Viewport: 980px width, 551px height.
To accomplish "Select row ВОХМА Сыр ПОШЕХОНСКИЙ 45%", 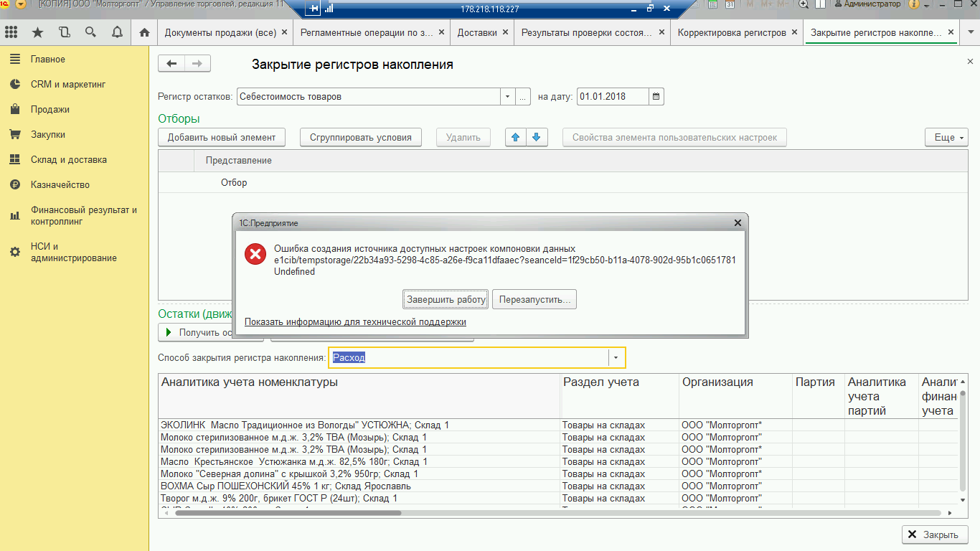I will tap(558, 486).
